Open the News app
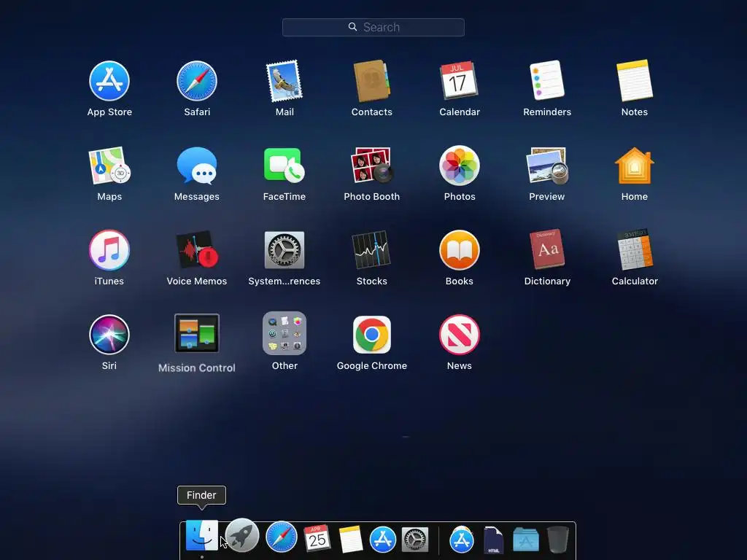Image resolution: width=747 pixels, height=560 pixels. coord(460,334)
